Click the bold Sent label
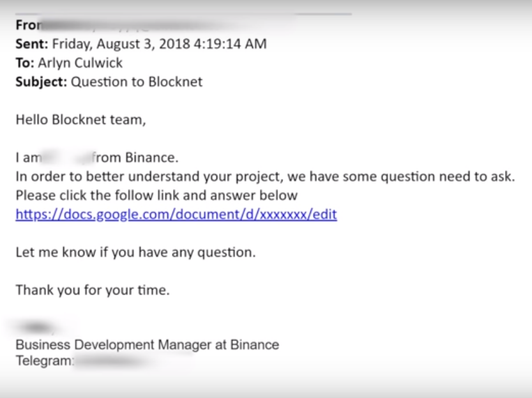The width and height of the screenshot is (532, 398). pyautogui.click(x=32, y=44)
